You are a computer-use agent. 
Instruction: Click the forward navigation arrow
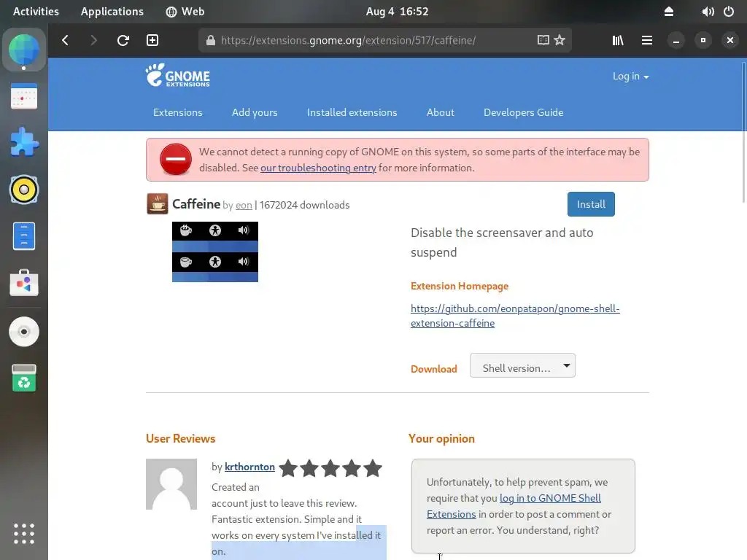[93, 41]
